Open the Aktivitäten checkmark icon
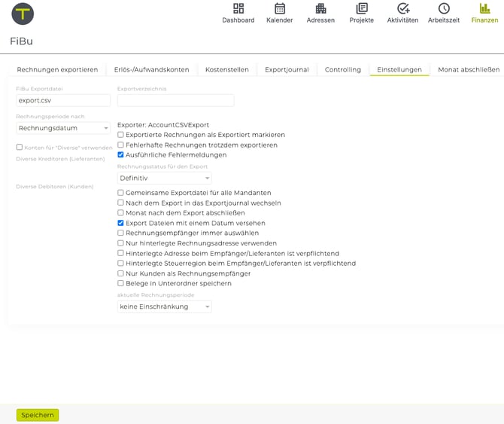Viewport: 504px width, 424px height. 402,9
